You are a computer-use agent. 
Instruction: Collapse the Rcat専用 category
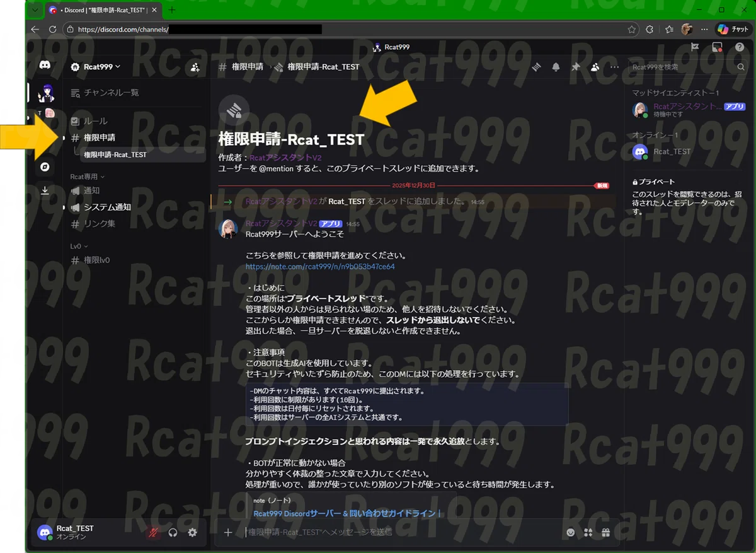coord(87,177)
